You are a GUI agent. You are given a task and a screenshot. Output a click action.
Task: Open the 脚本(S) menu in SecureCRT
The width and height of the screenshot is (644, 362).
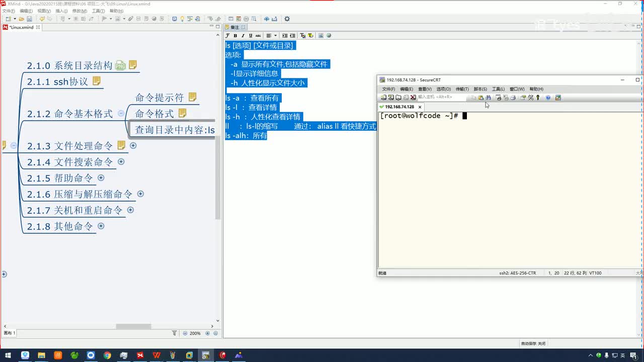tap(480, 89)
